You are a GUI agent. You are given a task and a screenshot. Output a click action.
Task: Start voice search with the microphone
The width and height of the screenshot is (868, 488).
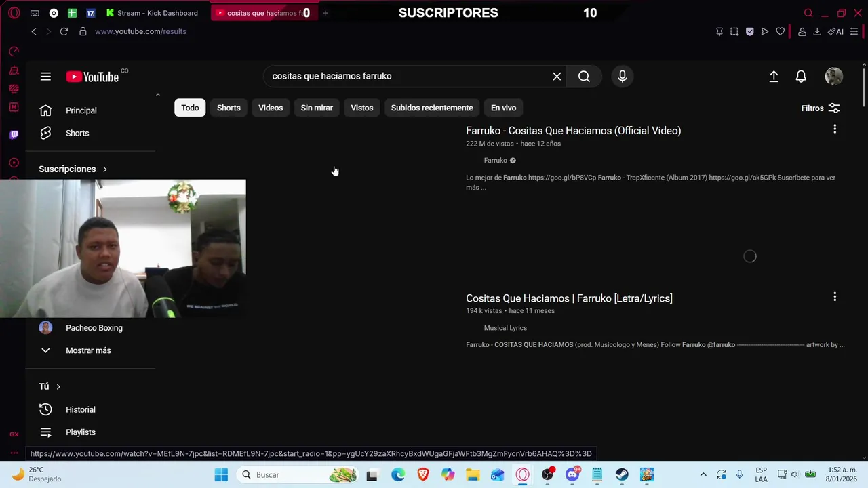pos(622,77)
